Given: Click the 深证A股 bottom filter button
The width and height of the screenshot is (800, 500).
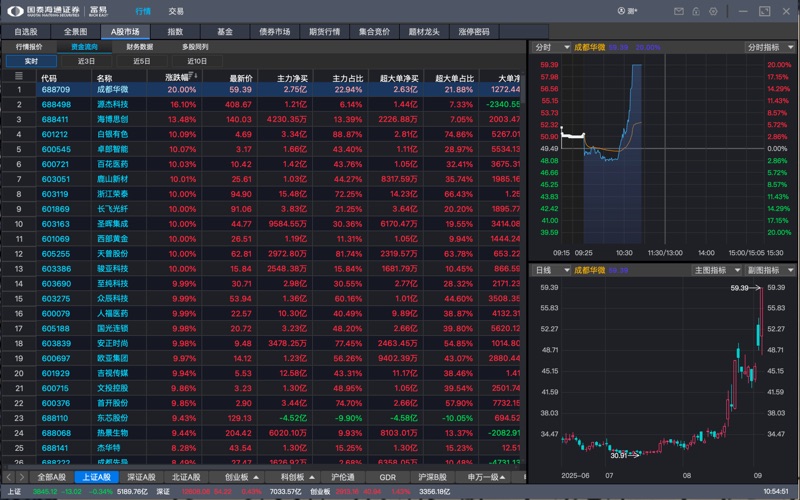Looking at the screenshot, I should [144, 477].
